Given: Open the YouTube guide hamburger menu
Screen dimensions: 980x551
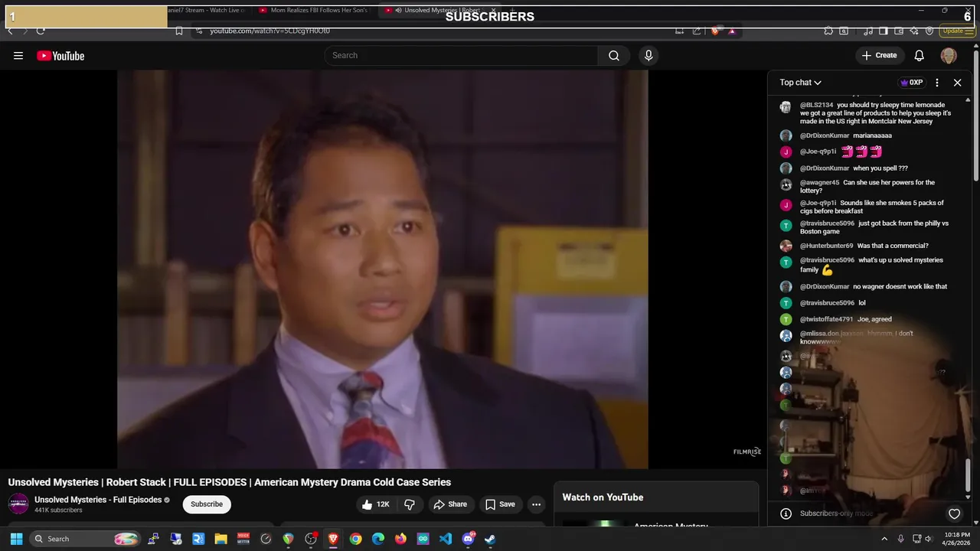Looking at the screenshot, I should pos(18,56).
